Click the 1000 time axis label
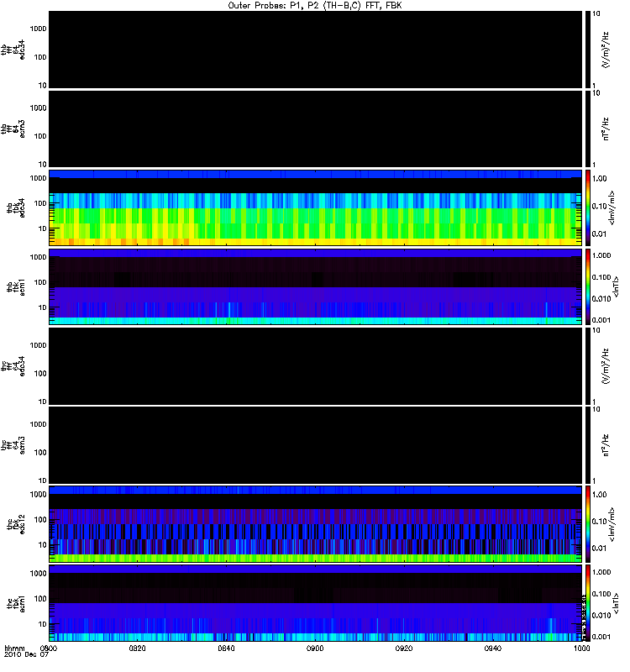Image resolution: width=630 pixels, height=672 pixels. point(581,648)
